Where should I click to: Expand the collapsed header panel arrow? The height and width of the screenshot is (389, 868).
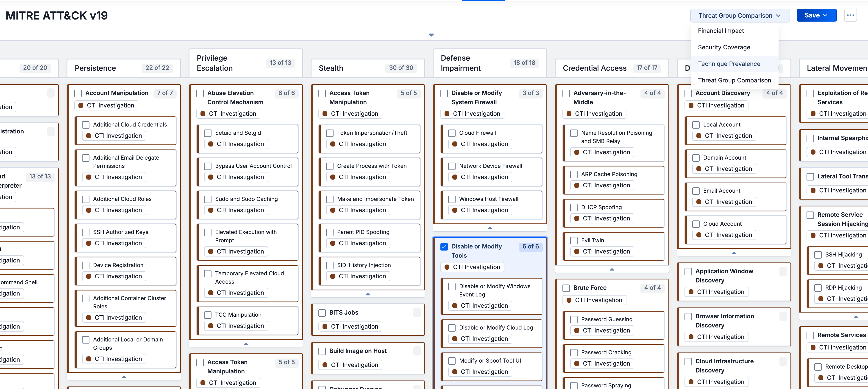(431, 35)
